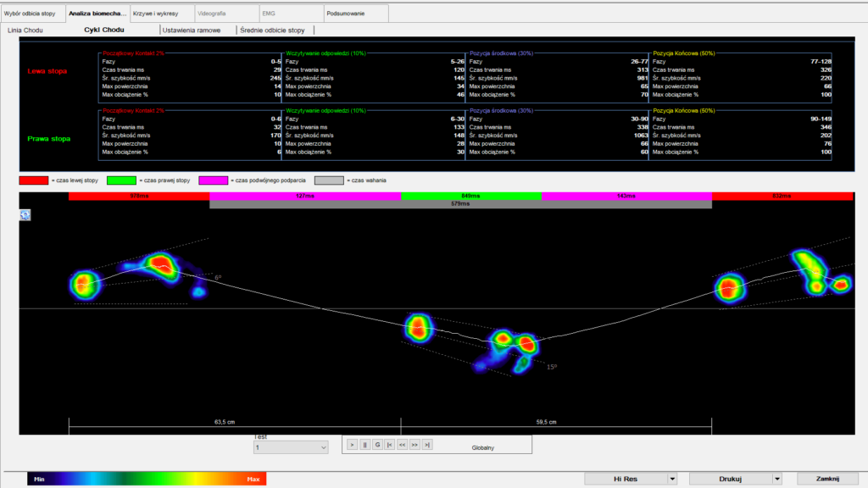Viewport: 868px width, 488px height.
Task: Click left foot Wczytywanie odpowiedzi (10%) heading
Action: point(326,53)
